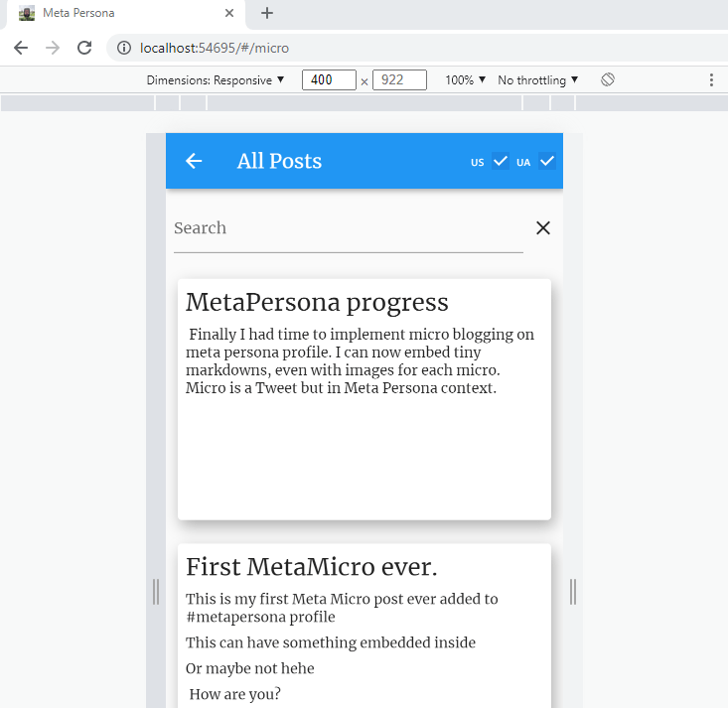Open the No throttling dropdown
728x708 pixels.
pyautogui.click(x=537, y=79)
